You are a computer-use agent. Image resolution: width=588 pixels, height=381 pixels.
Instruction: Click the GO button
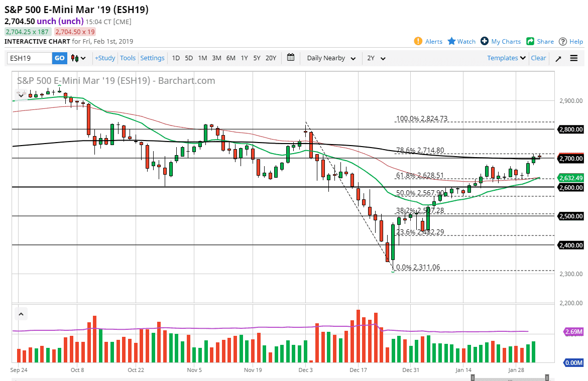(59, 58)
